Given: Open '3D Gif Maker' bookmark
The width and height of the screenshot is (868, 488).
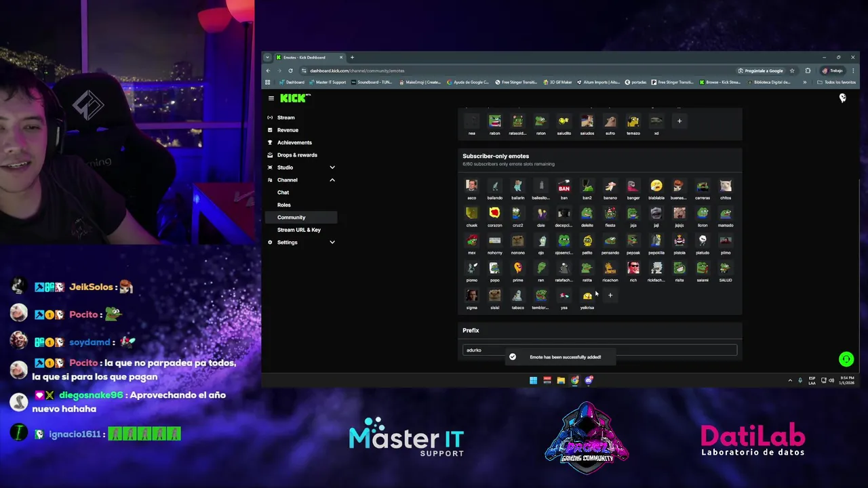Looking at the screenshot, I should 557,82.
